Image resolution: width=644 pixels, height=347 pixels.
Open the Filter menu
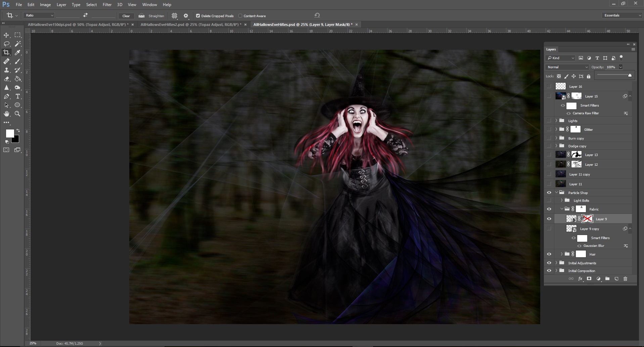[x=107, y=4]
